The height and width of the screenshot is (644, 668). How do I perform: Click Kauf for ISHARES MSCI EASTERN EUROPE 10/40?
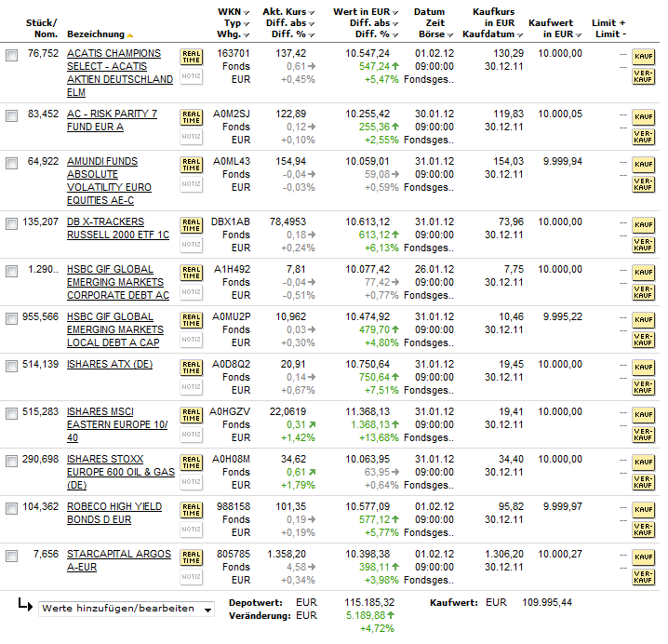(643, 415)
